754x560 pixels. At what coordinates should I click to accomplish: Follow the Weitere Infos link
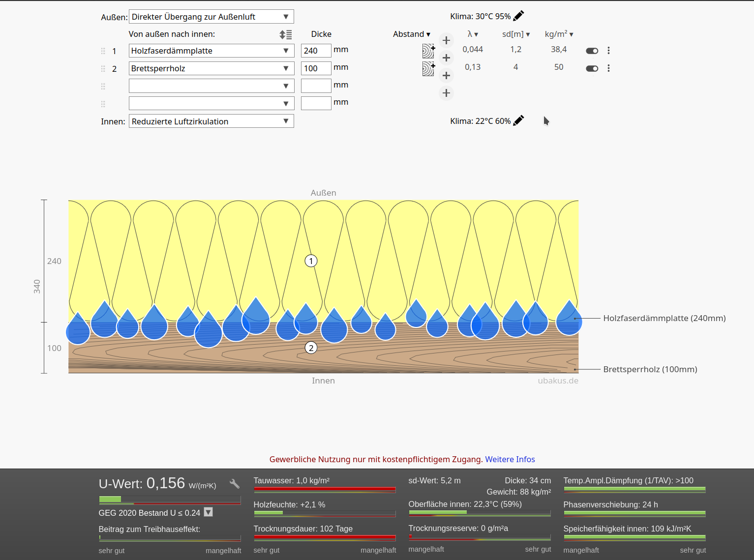pyautogui.click(x=510, y=459)
